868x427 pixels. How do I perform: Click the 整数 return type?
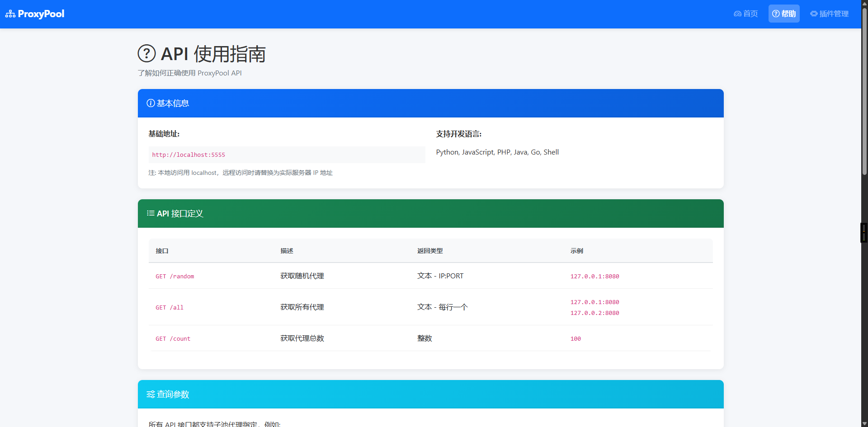(x=425, y=338)
